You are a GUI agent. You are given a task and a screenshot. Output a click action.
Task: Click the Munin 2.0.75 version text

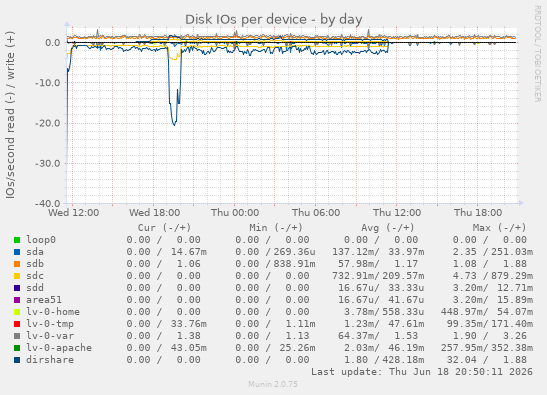[x=273, y=385]
